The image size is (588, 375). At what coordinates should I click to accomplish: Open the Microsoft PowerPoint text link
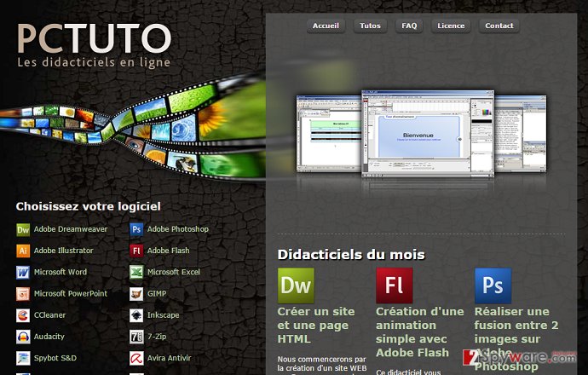pos(71,294)
